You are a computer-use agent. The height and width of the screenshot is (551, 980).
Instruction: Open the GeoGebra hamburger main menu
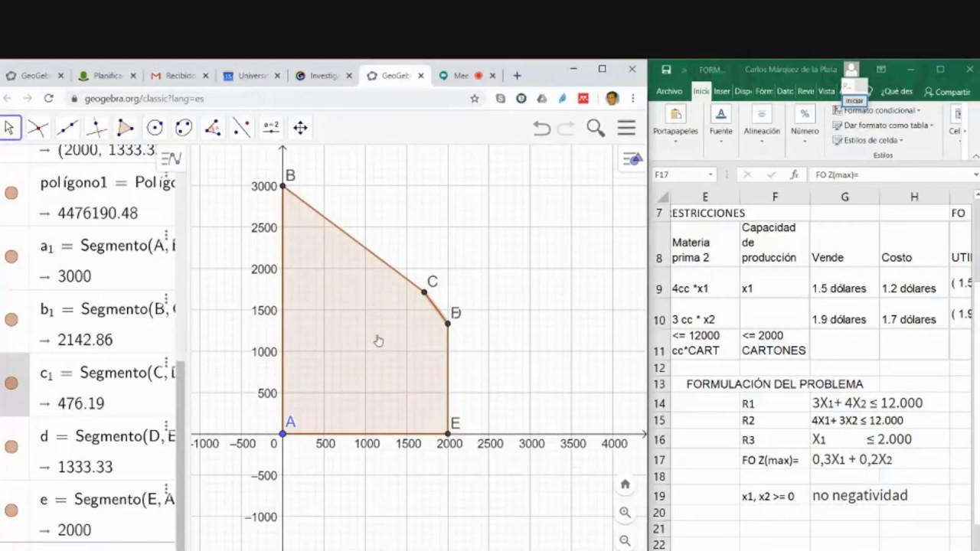coord(627,129)
